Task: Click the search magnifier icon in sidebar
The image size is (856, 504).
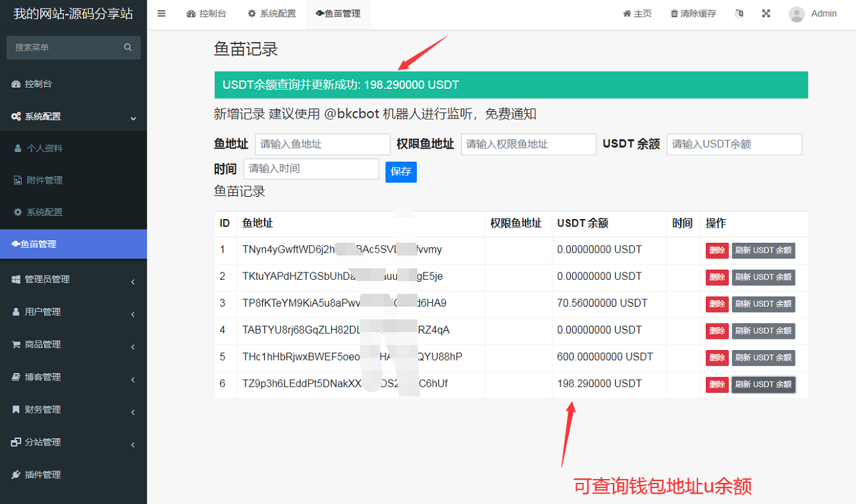Action: (x=128, y=47)
